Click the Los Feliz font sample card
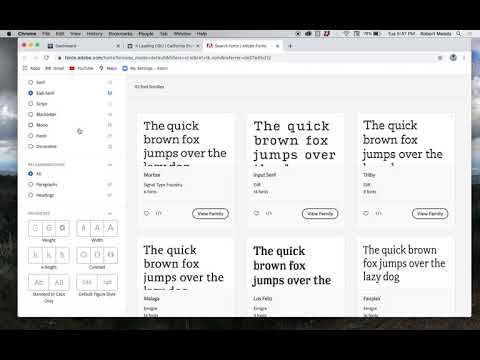This screenshot has width=480, height=360. click(295, 277)
